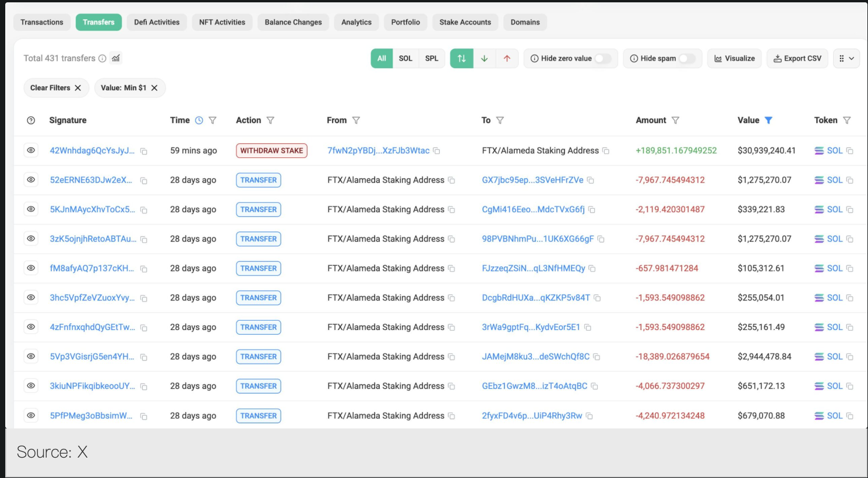The image size is (868, 478).
Task: Open the Action column filter funnel
Action: (x=270, y=120)
